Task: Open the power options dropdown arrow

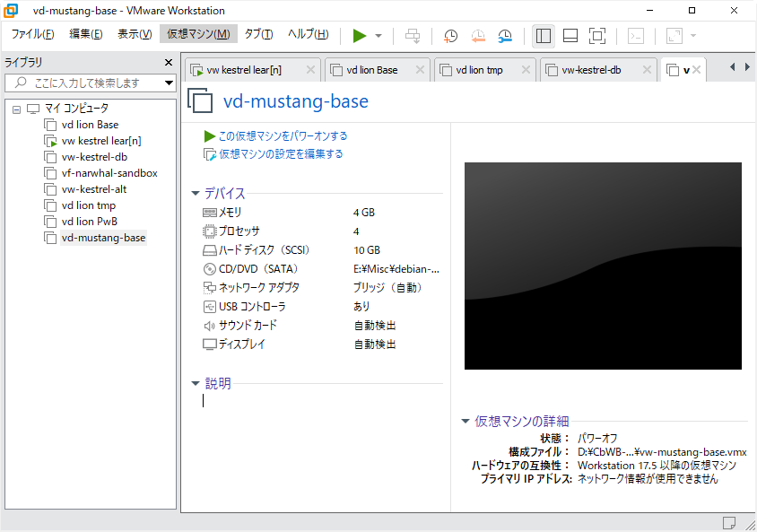Action: [x=378, y=36]
